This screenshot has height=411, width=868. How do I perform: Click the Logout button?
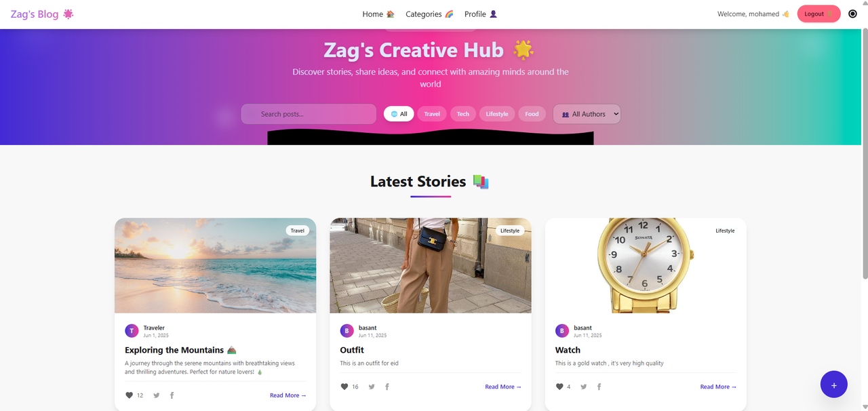818,14
